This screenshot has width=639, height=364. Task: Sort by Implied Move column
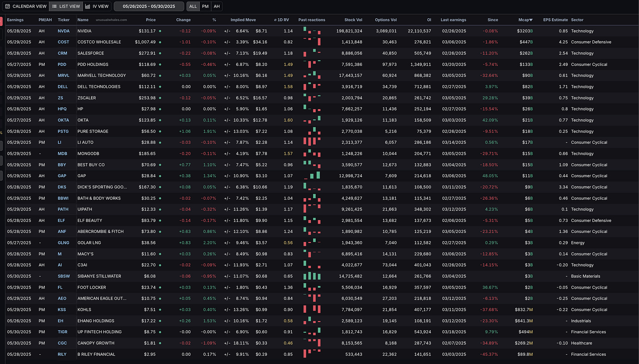coord(243,20)
